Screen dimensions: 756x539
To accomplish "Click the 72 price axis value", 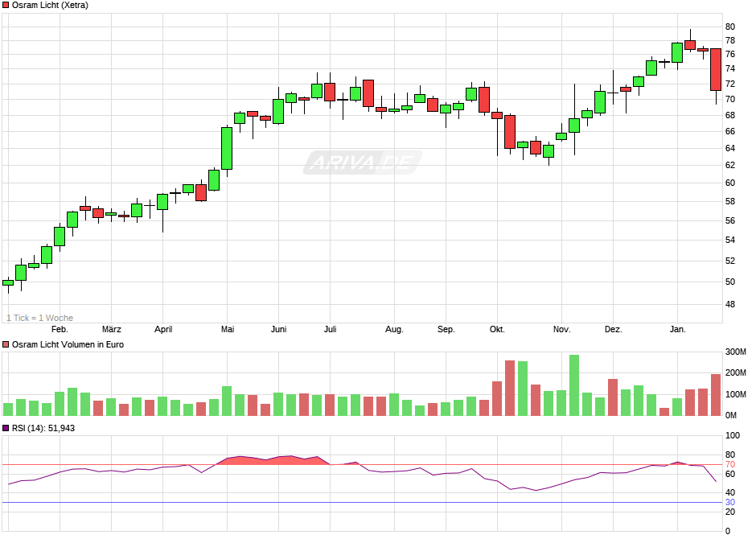I will (730, 84).
